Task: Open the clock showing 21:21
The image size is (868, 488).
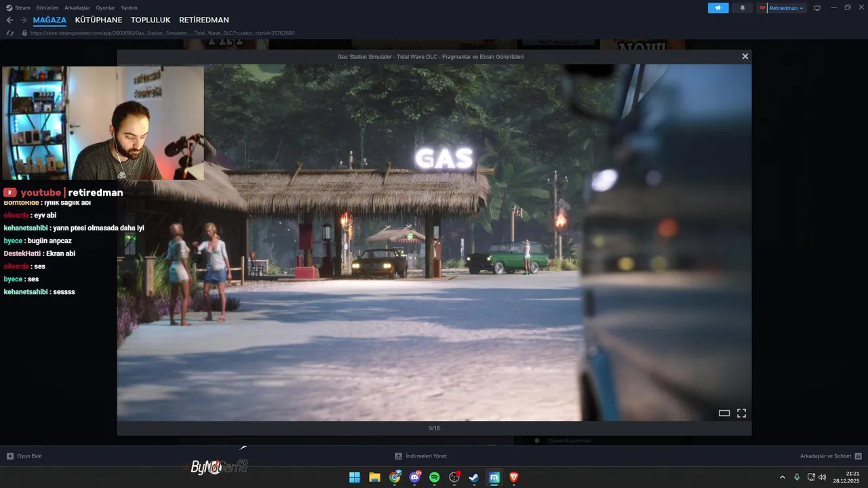Action: [x=846, y=477]
